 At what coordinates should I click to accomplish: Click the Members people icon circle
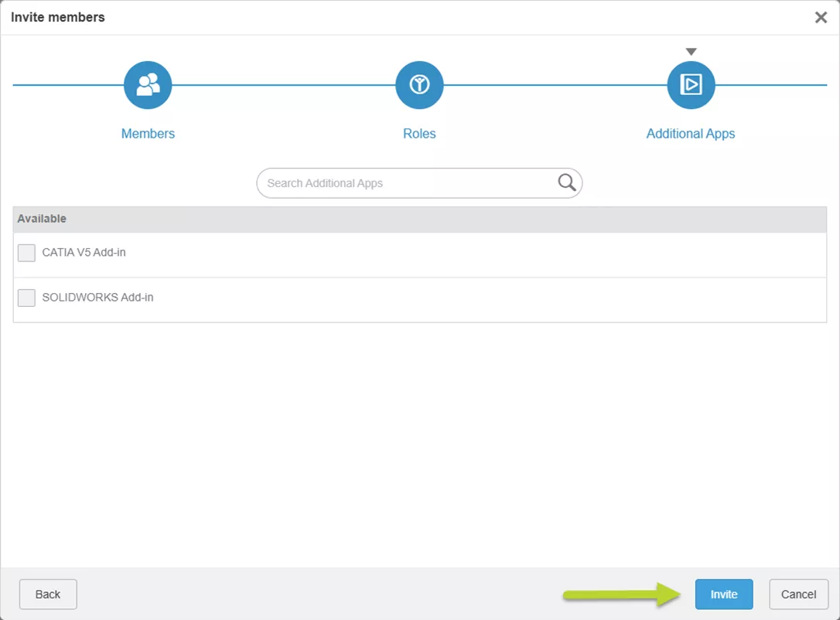[147, 85]
